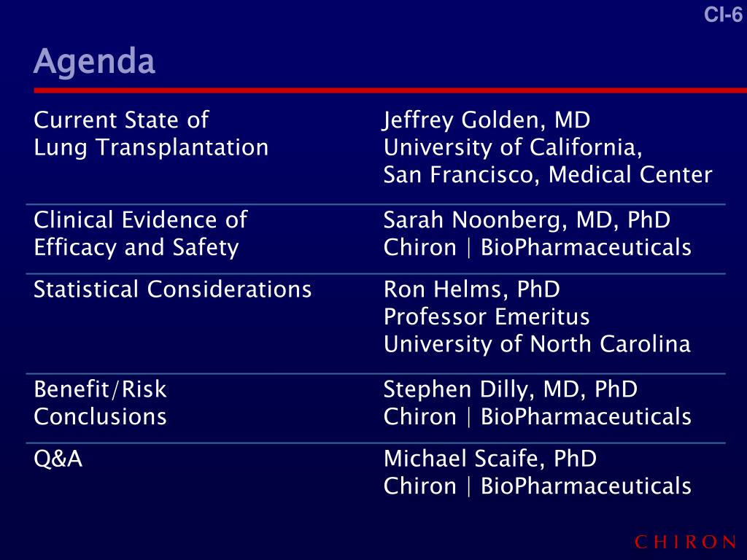Click speaker name Sarah Noonberg, MD, PhD
This screenshot has width=747, height=560.
coord(527,220)
